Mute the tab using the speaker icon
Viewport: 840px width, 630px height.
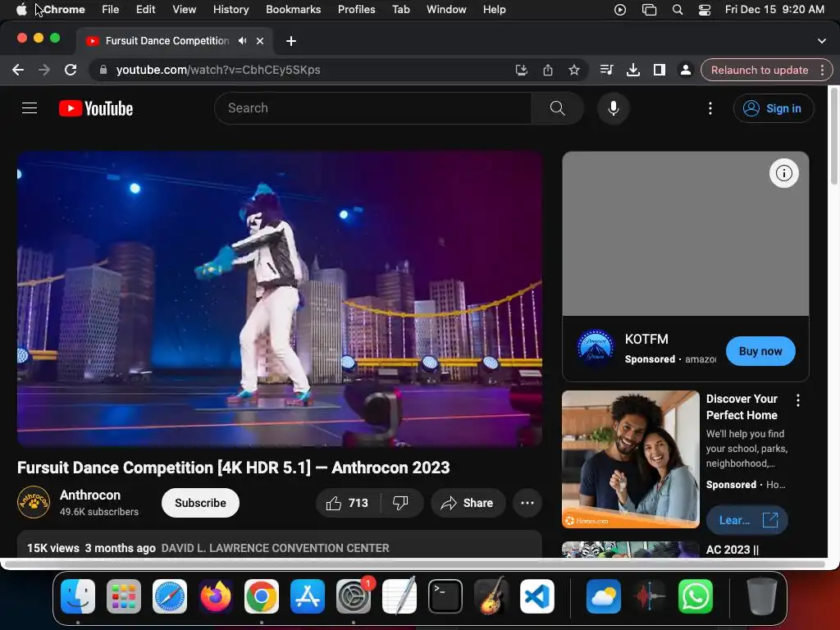tap(243, 40)
